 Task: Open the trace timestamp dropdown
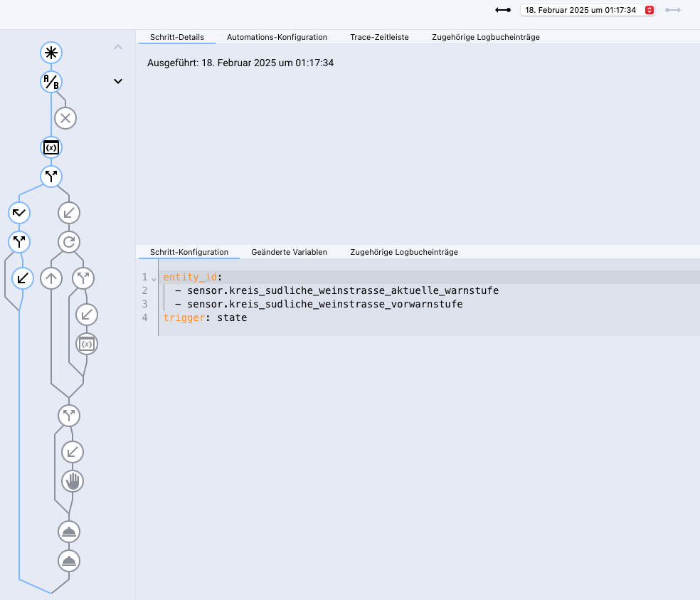(x=588, y=10)
